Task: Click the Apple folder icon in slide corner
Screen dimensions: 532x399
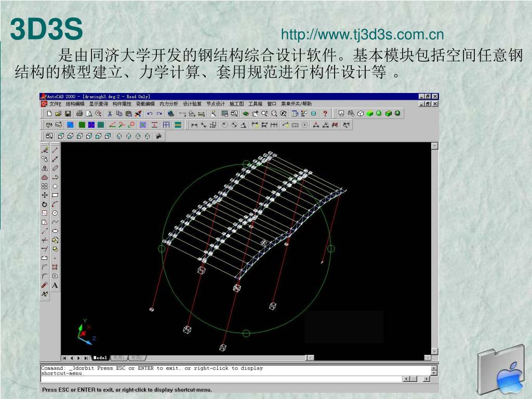Action: [x=501, y=370]
